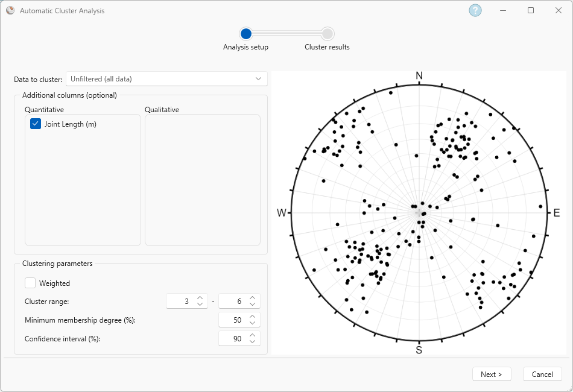Screen dimensions: 573x392
Task: Click the Joint Length (m) label
Action: 71,124
